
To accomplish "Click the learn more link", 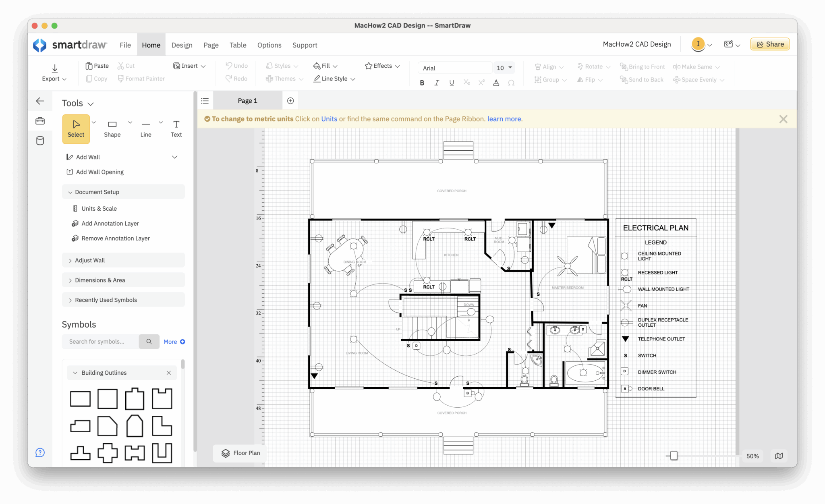I will (504, 119).
